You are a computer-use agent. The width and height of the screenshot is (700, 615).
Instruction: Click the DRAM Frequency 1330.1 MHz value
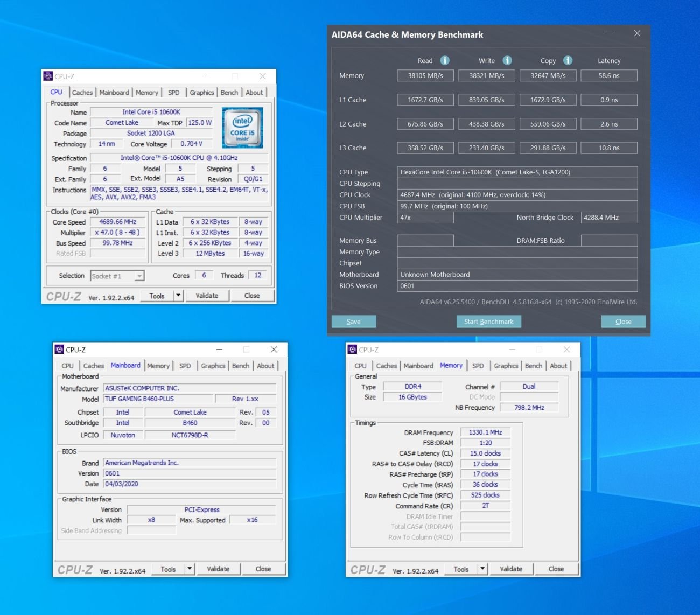coord(485,432)
